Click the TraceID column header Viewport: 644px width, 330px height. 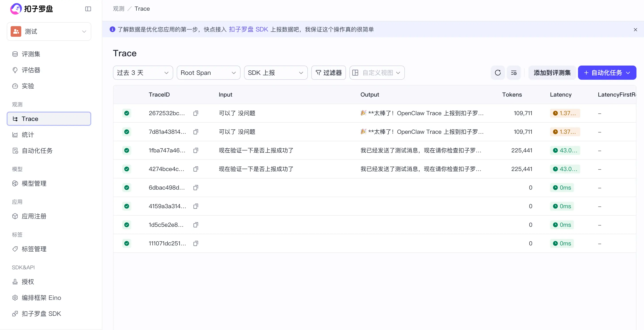159,95
